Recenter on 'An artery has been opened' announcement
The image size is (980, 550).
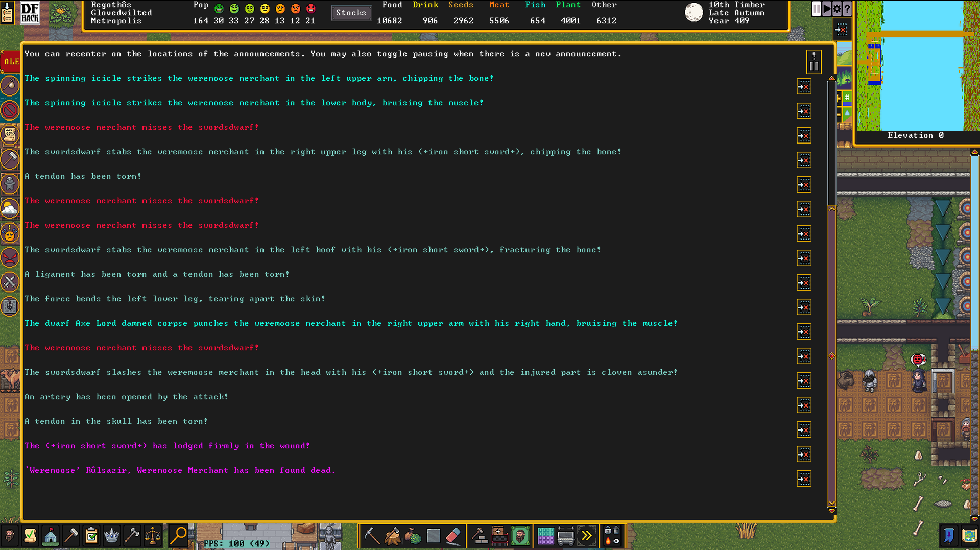[804, 405]
